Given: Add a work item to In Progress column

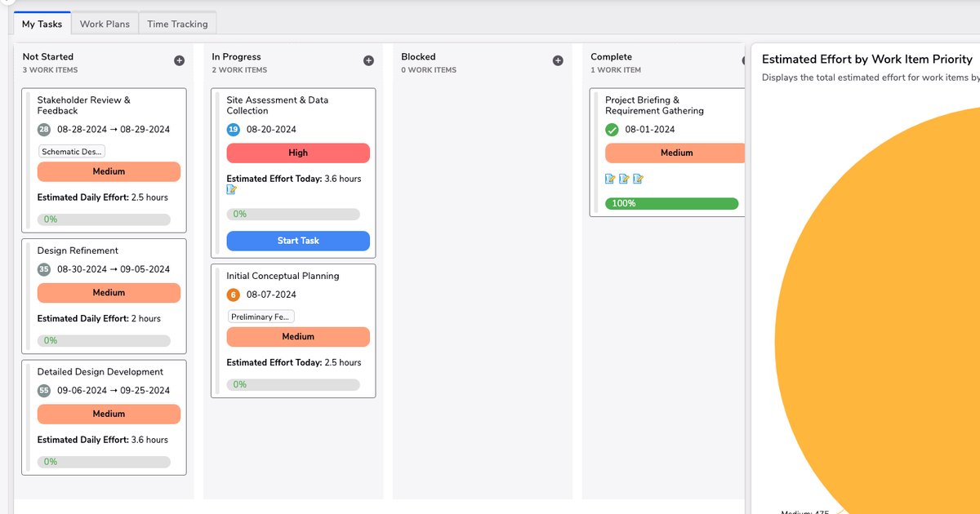Looking at the screenshot, I should tap(368, 60).
